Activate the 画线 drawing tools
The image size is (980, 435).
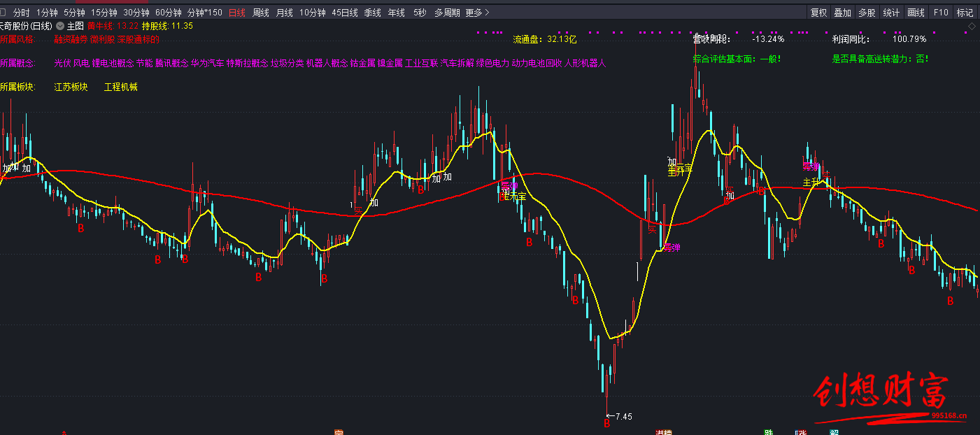916,13
